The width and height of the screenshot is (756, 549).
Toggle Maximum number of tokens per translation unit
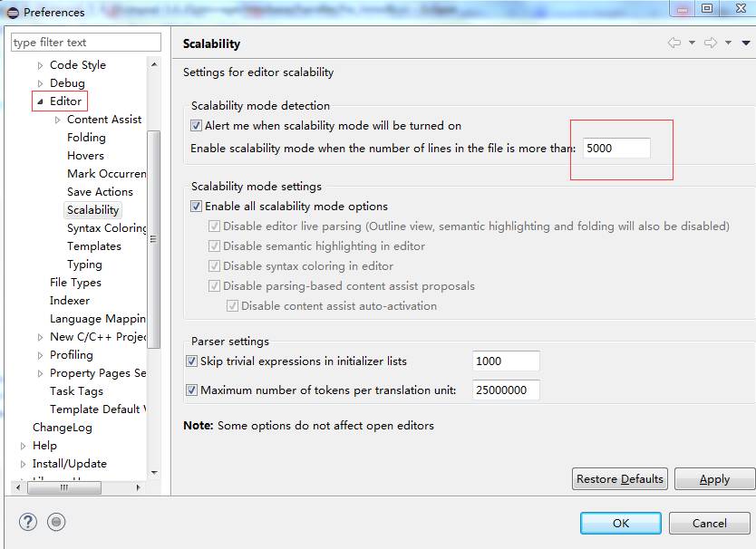coord(191,390)
